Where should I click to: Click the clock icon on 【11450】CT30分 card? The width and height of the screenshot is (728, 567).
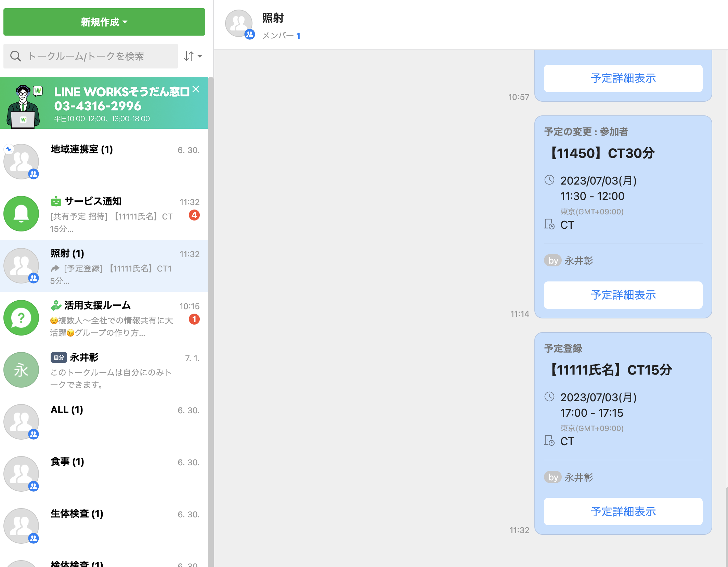coord(549,180)
